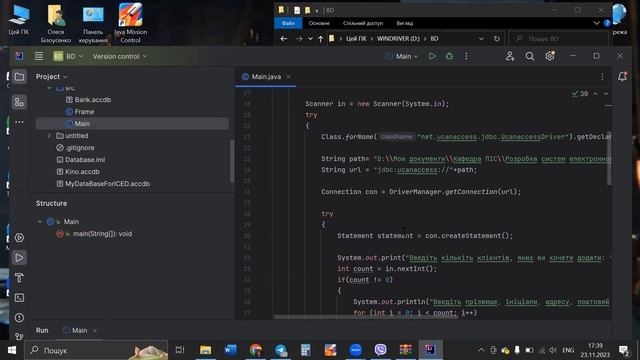The image size is (640, 360).
Task: Debug Main with the bug icon
Action: (449, 56)
